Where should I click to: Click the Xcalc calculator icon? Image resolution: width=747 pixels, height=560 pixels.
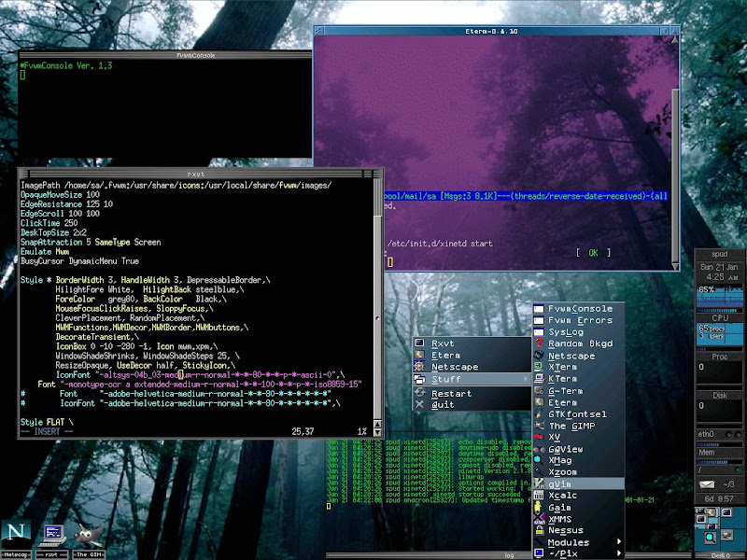point(539,496)
